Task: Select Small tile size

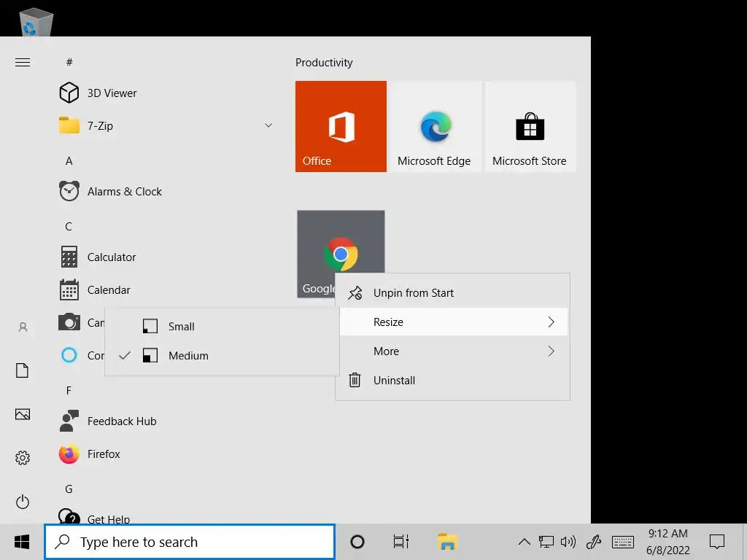Action: click(222, 326)
